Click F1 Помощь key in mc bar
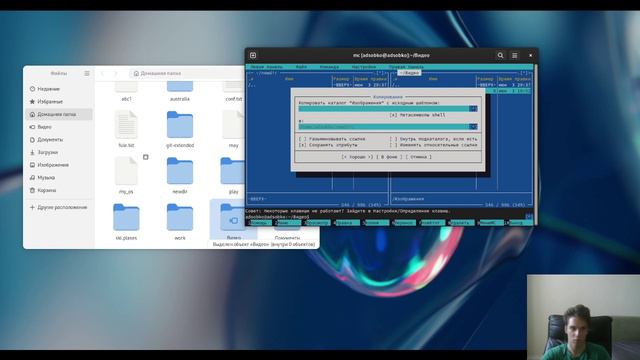 coord(259,223)
